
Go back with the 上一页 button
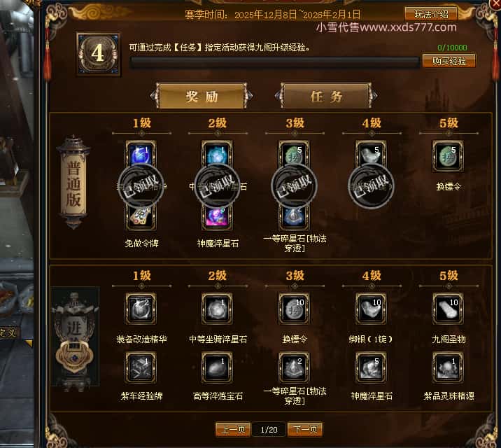[233, 429]
